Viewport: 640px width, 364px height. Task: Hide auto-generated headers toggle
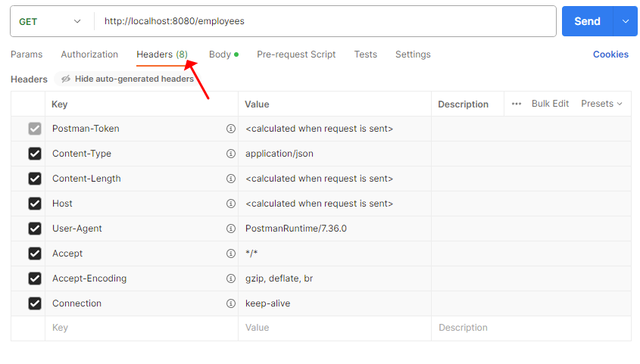pos(127,79)
